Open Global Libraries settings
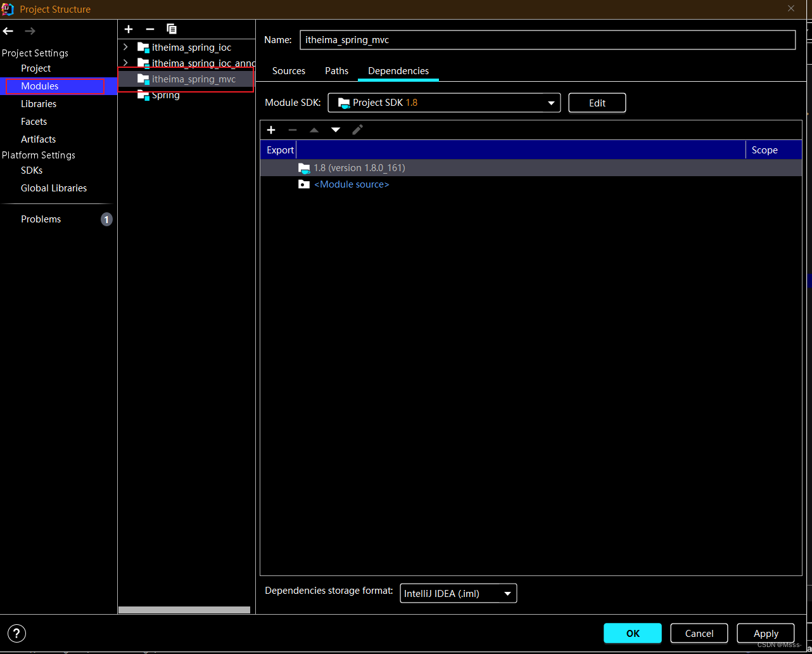This screenshot has width=812, height=654. coord(54,188)
